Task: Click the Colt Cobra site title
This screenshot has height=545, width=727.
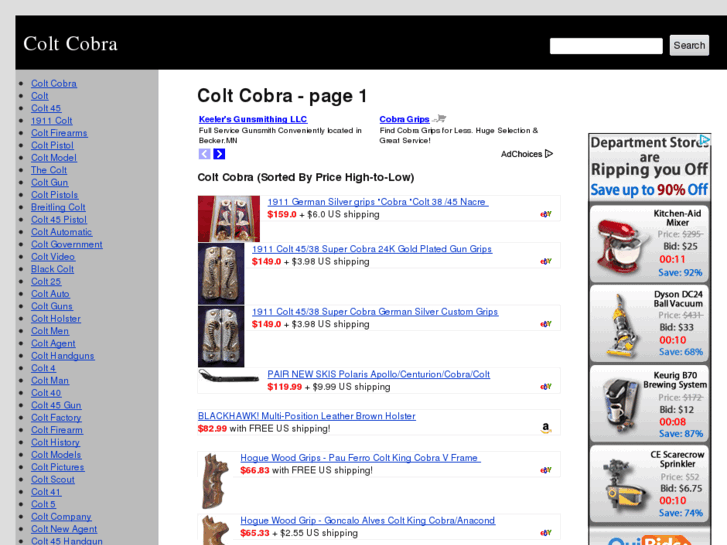Action: 70,44
